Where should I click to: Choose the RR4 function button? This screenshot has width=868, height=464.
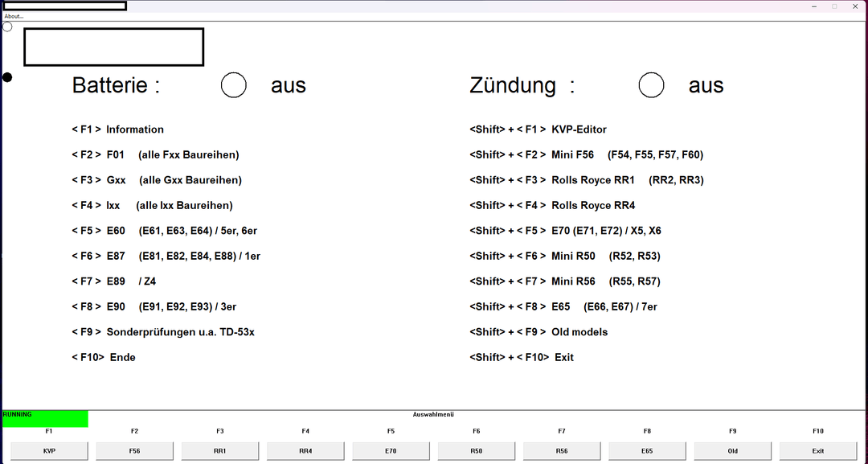point(305,451)
